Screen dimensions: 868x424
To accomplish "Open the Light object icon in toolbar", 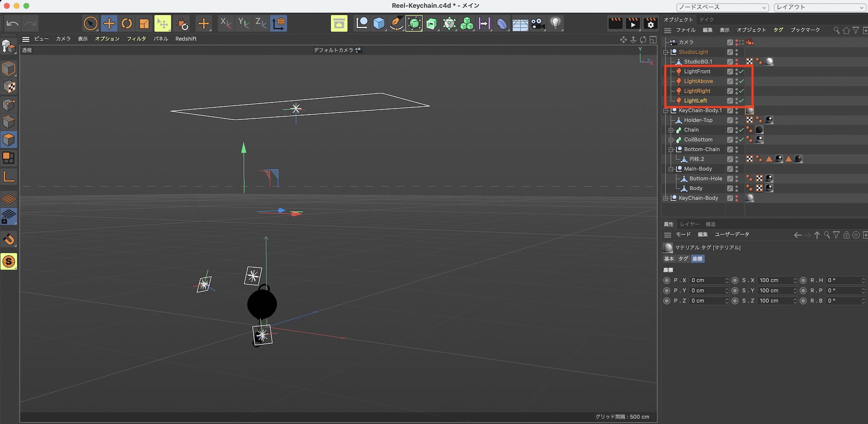I will pyautogui.click(x=556, y=23).
